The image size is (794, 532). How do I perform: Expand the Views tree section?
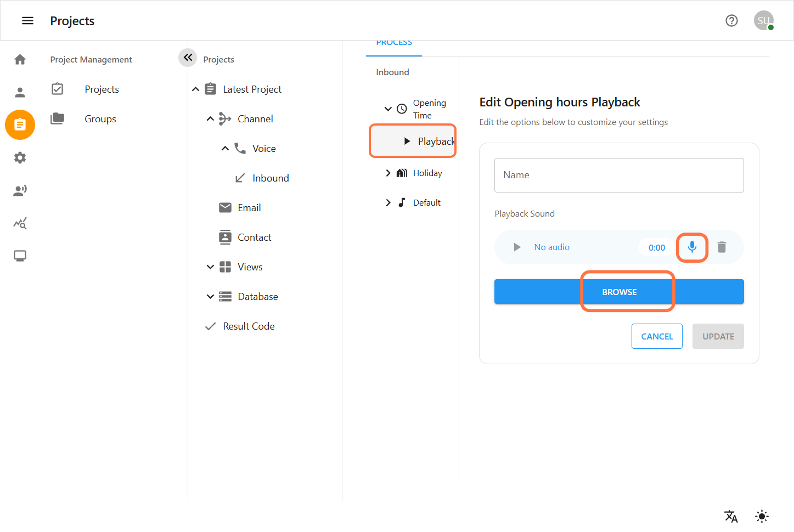point(210,267)
